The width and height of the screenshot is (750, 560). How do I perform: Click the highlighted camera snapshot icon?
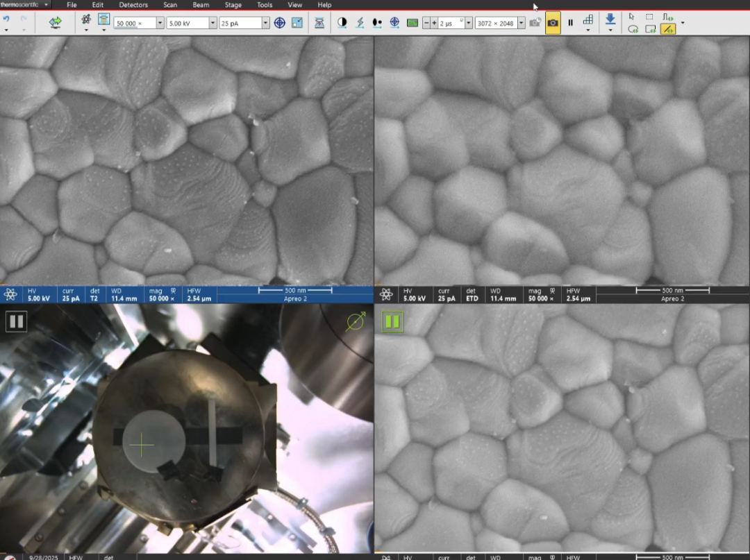pyautogui.click(x=553, y=22)
